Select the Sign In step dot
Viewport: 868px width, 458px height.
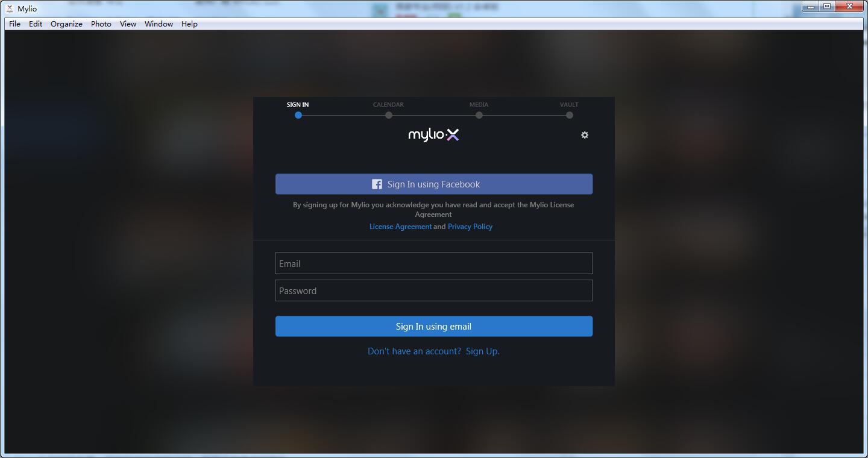tap(298, 115)
